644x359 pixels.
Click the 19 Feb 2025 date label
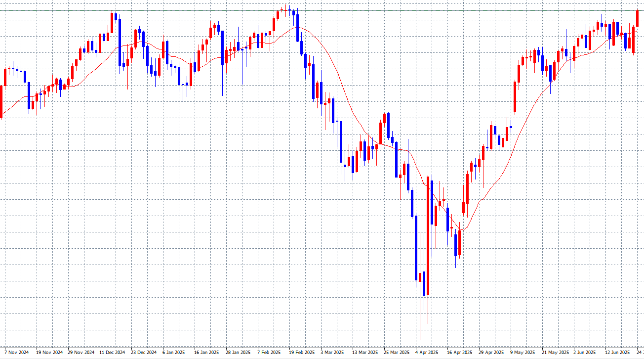click(x=301, y=353)
